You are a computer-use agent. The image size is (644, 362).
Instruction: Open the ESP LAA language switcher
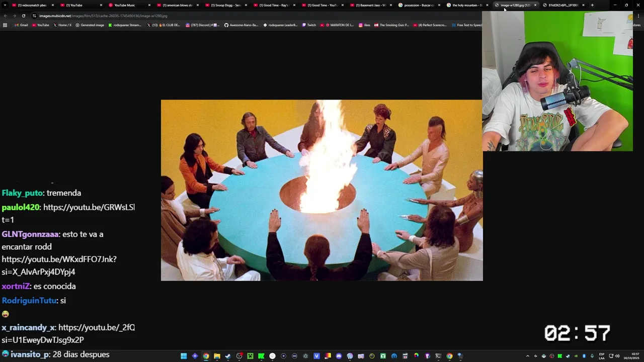click(602, 356)
